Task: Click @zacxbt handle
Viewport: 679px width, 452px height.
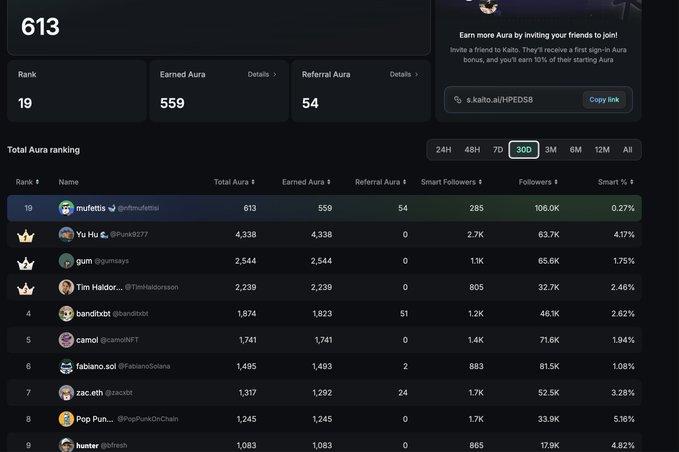Action: pyautogui.click(x=119, y=393)
